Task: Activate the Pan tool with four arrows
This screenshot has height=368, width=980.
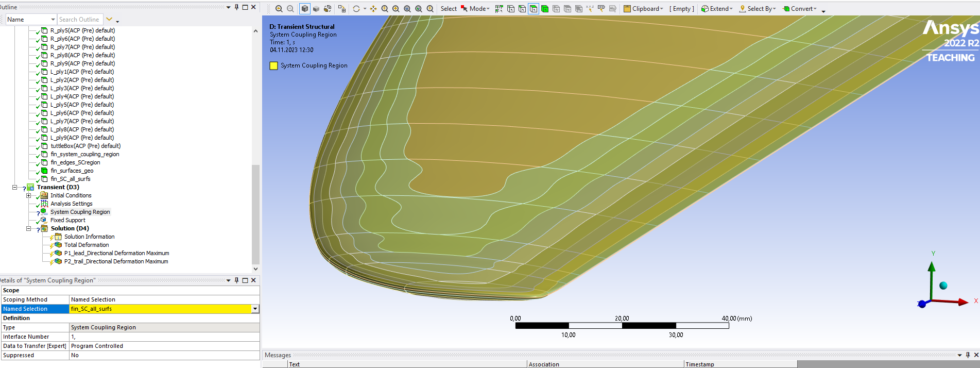Action: tap(373, 9)
